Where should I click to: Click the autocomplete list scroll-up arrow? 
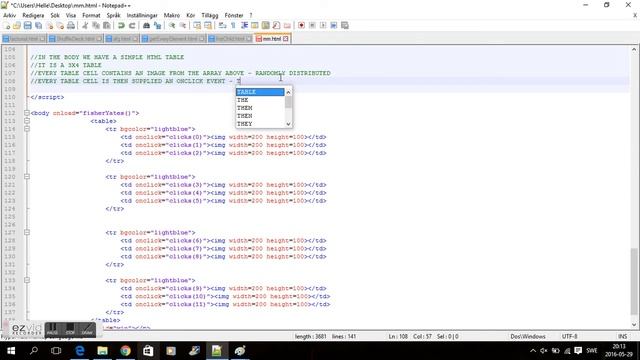(288, 92)
